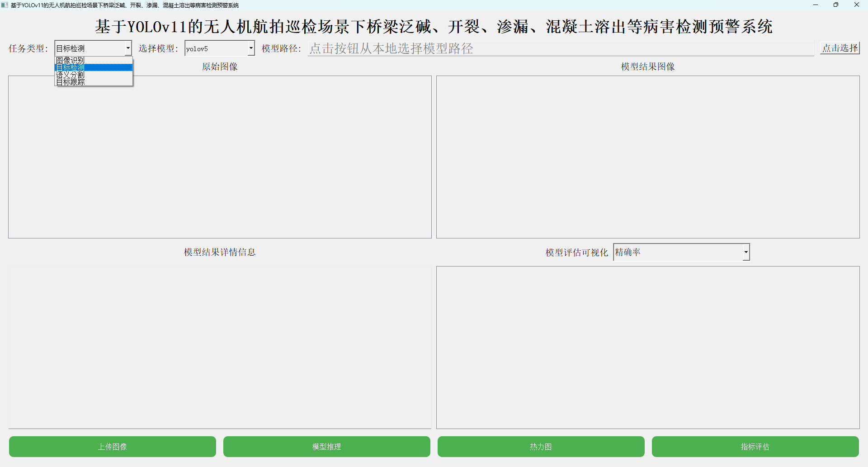Restore down the application window

pyautogui.click(x=836, y=5)
